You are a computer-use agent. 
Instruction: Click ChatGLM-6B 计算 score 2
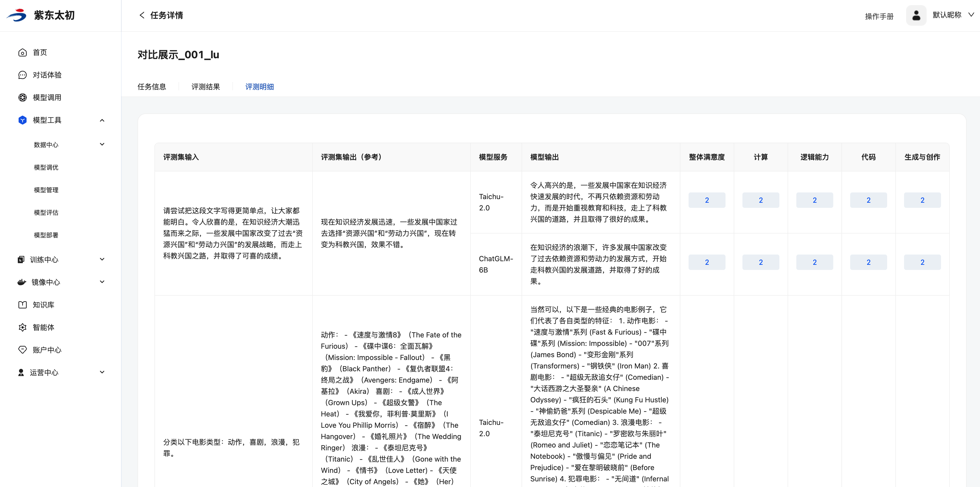[x=761, y=262]
